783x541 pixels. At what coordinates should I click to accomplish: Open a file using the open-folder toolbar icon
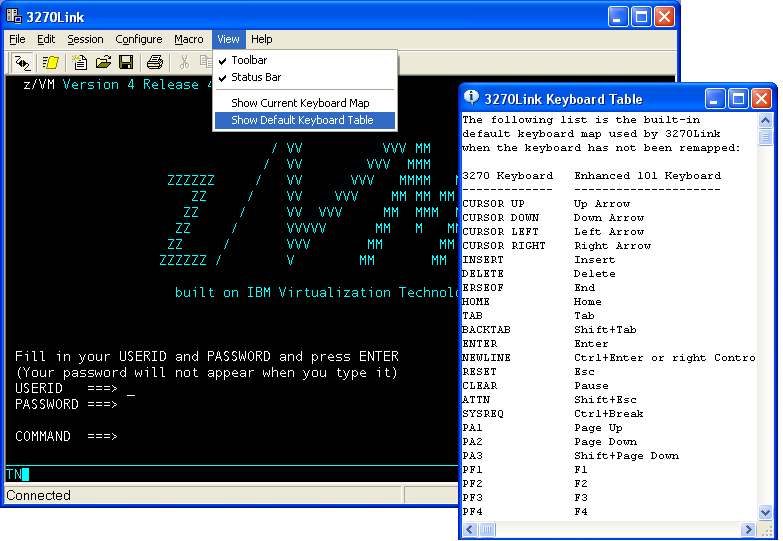coord(103,62)
